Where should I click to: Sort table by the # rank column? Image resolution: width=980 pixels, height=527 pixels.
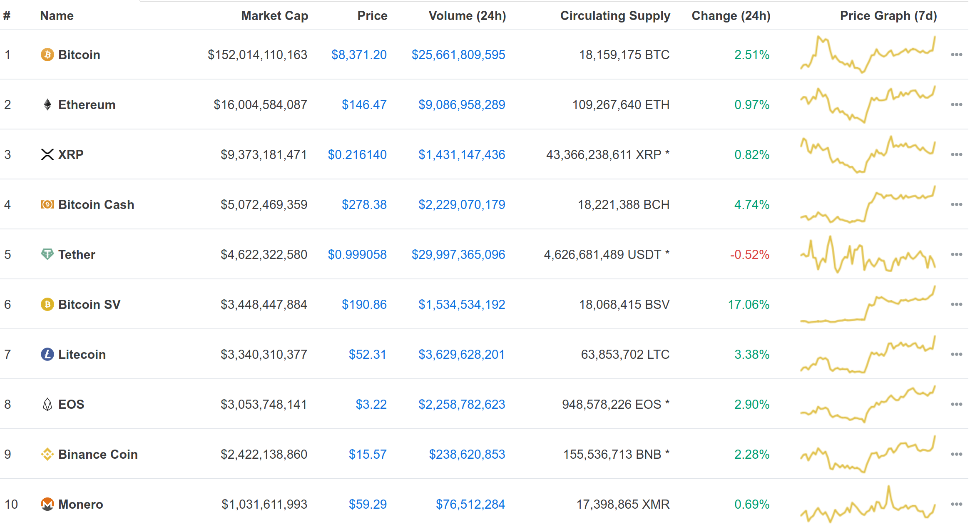click(7, 16)
